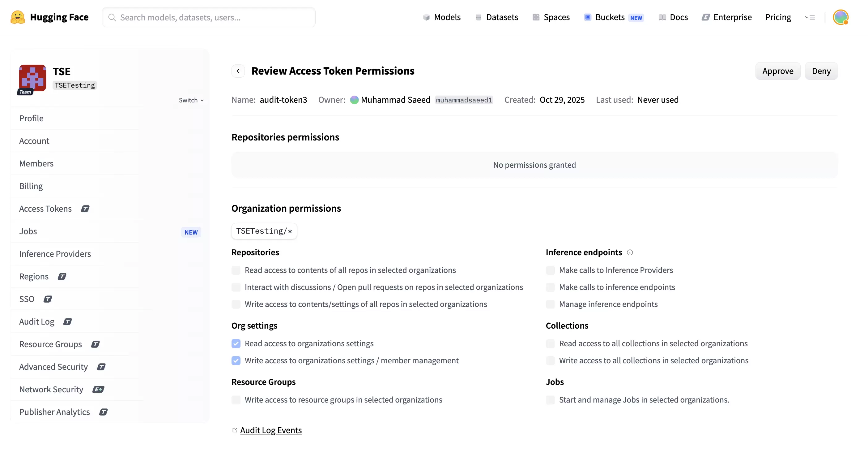Click the Enterprise badge icon

pos(706,17)
